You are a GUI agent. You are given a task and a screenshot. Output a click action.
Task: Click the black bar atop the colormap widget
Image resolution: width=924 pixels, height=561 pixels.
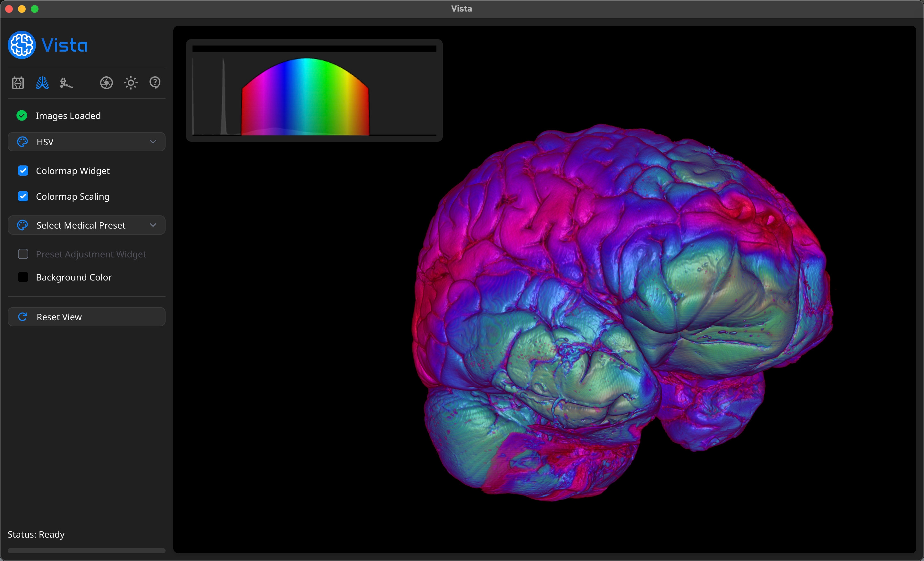314,49
